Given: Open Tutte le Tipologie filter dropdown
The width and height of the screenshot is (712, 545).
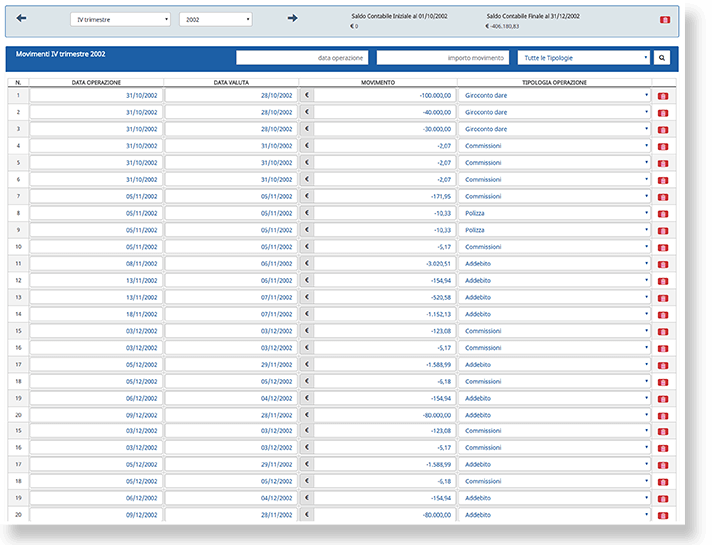Looking at the screenshot, I should [584, 58].
